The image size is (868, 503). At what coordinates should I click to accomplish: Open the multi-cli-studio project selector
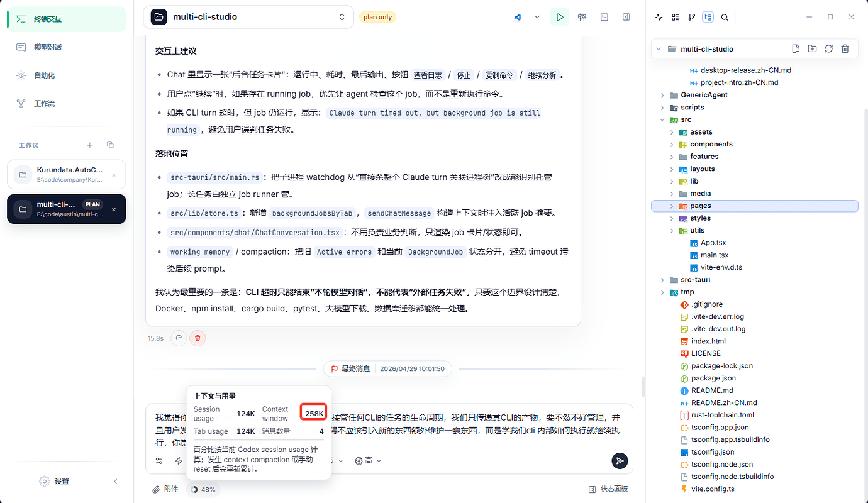click(x=248, y=17)
